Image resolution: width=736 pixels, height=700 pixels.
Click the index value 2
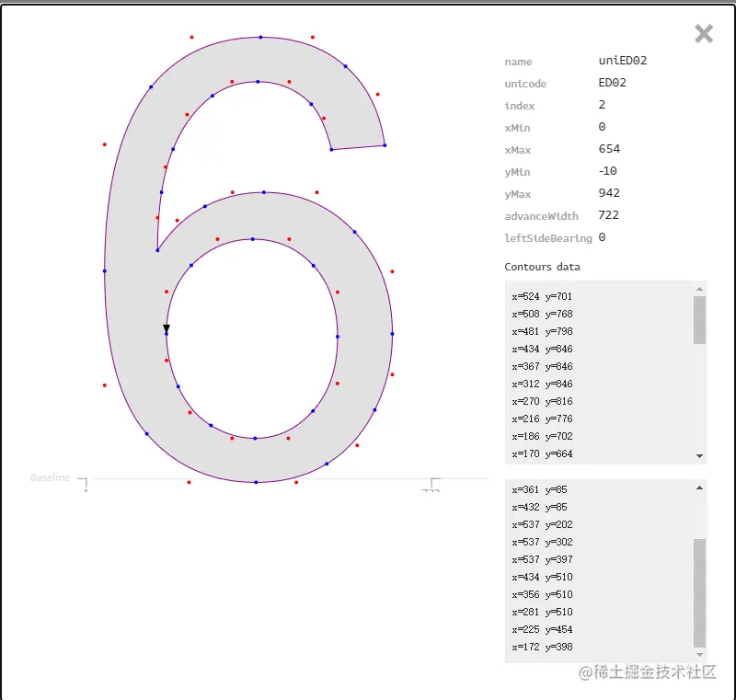(x=602, y=105)
